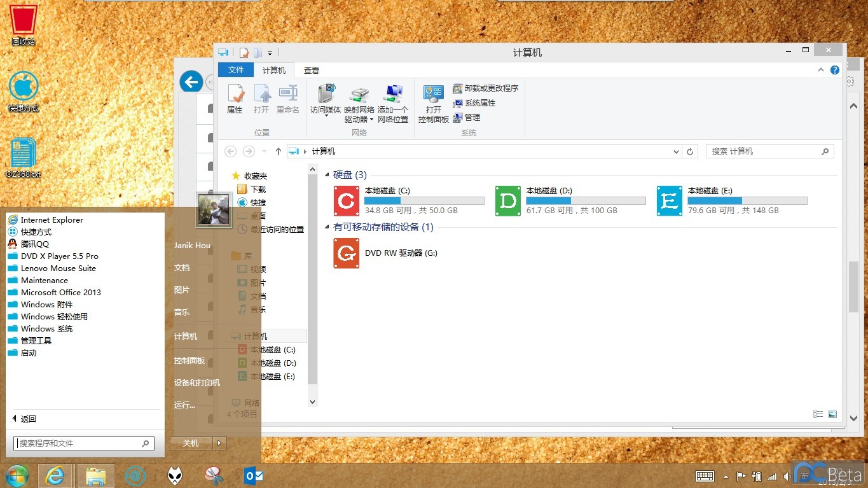Open Janik Hou user folder link
Screen dimensions: 868x488
point(192,246)
